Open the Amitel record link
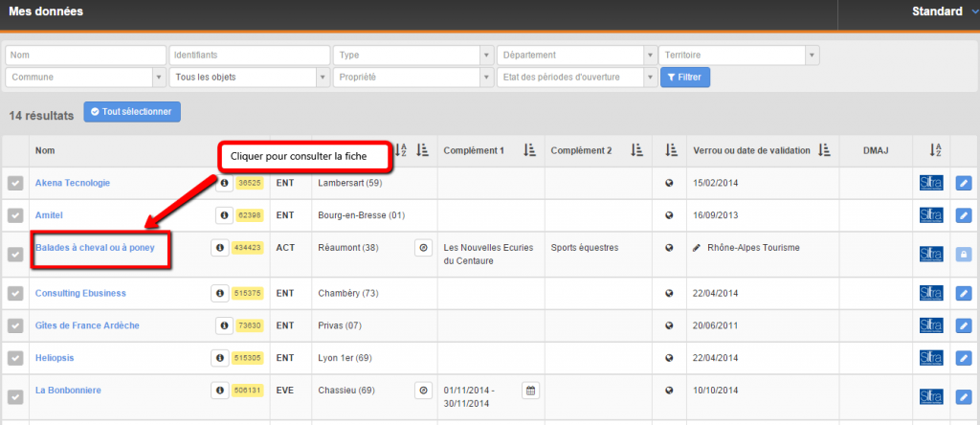Viewport: 980px width, 425px height. point(49,215)
